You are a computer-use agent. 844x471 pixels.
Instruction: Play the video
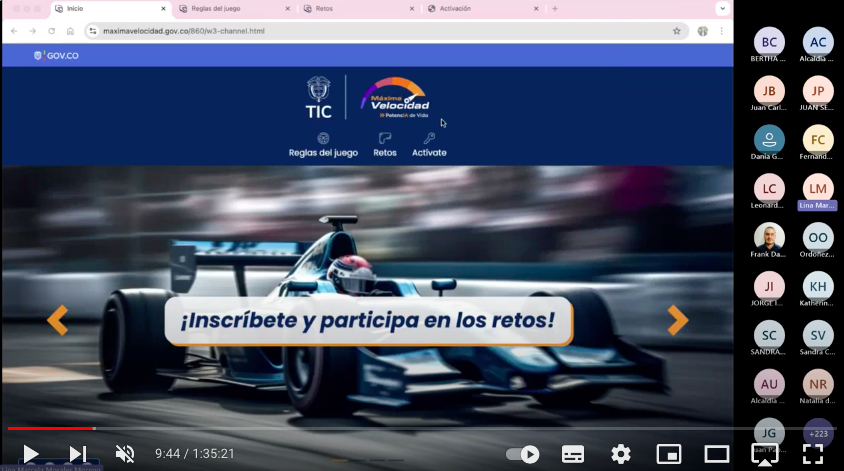click(30, 454)
